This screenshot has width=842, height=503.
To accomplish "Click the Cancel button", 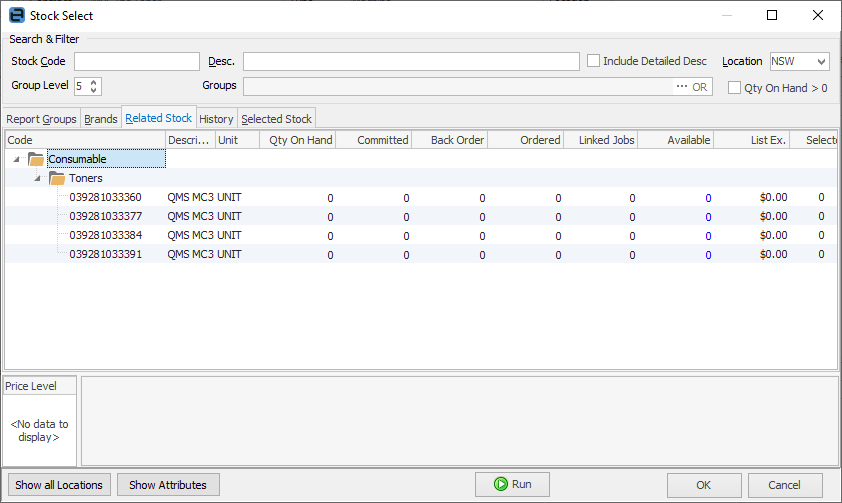I will [785, 485].
